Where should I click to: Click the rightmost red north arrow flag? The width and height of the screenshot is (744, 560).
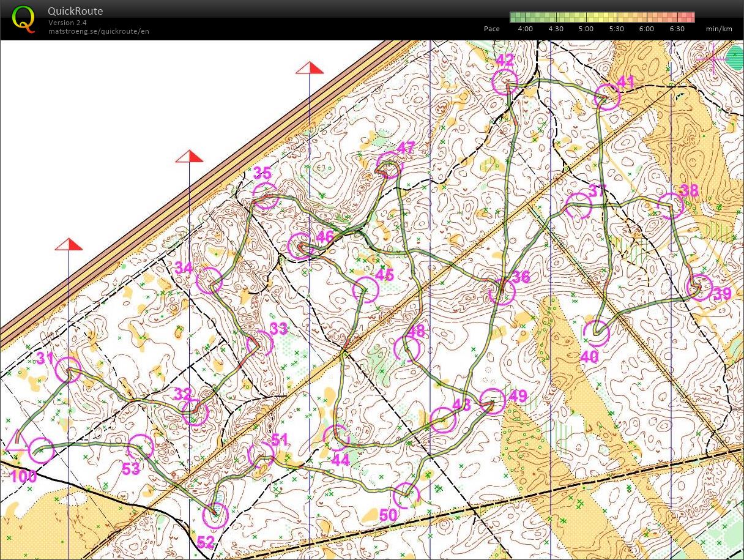pyautogui.click(x=309, y=68)
